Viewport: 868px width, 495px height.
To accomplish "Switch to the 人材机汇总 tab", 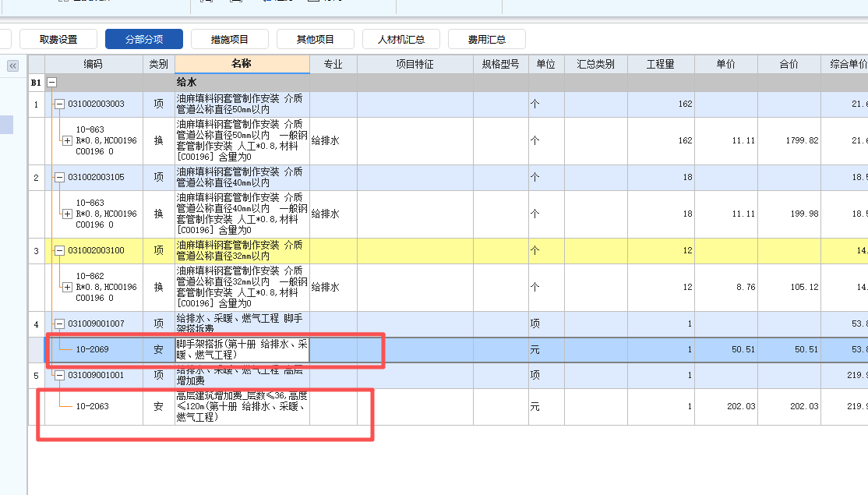I will click(400, 39).
